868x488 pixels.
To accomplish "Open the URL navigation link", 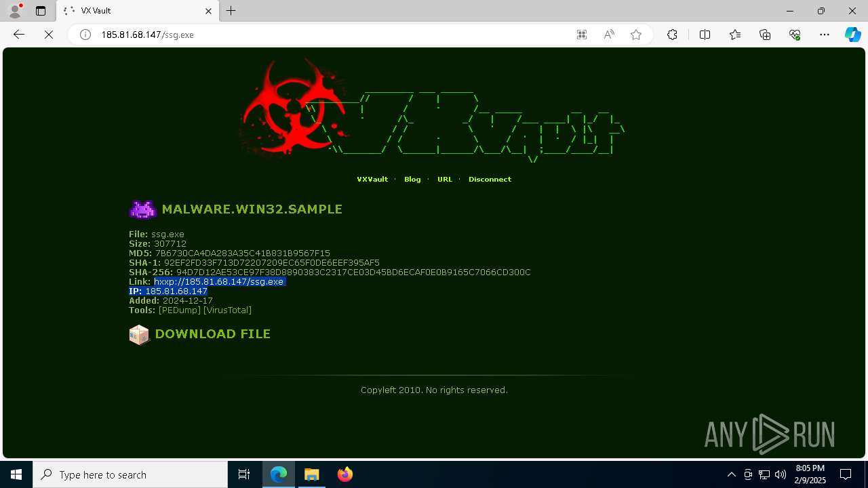I will pyautogui.click(x=445, y=179).
